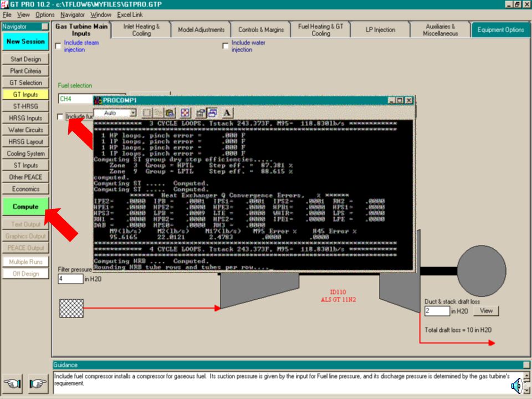
Task: Toggle Include fuel compressor checkbox
Action: point(60,117)
